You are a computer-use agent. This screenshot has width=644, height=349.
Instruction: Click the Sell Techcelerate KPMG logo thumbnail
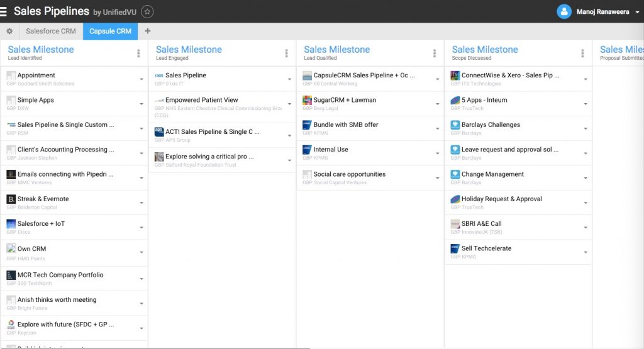tap(455, 248)
